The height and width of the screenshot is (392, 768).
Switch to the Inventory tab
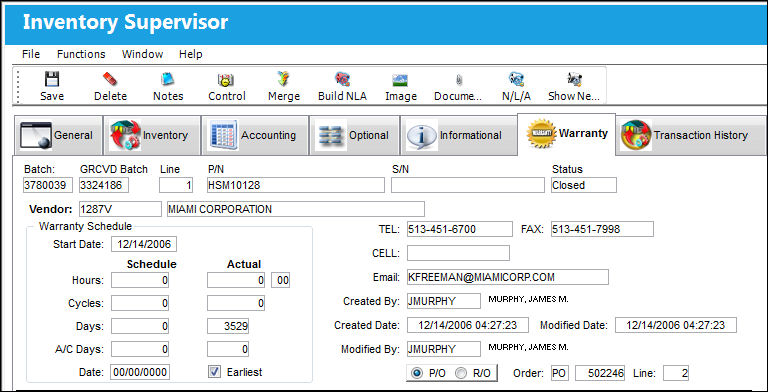[x=152, y=135]
